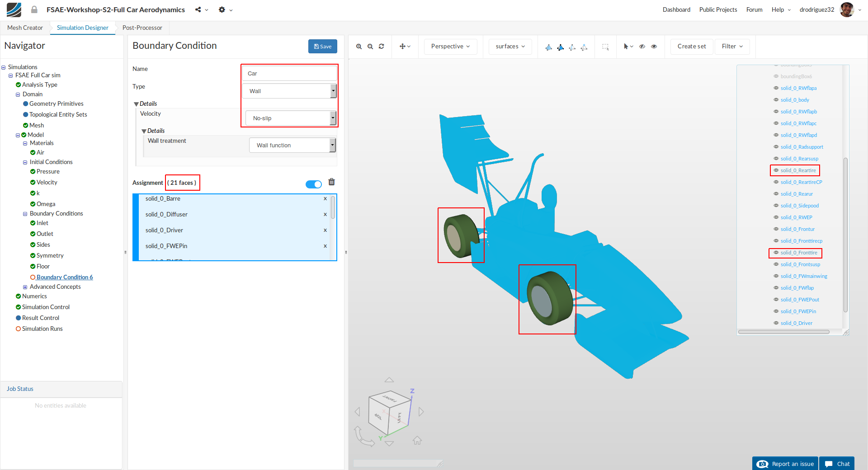Rotate view right with cube's right arrow
Viewport: 868px width, 470px height.
[421, 412]
